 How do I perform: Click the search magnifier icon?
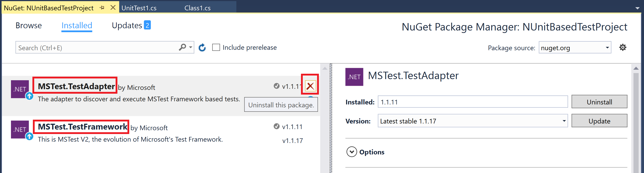pyautogui.click(x=182, y=47)
